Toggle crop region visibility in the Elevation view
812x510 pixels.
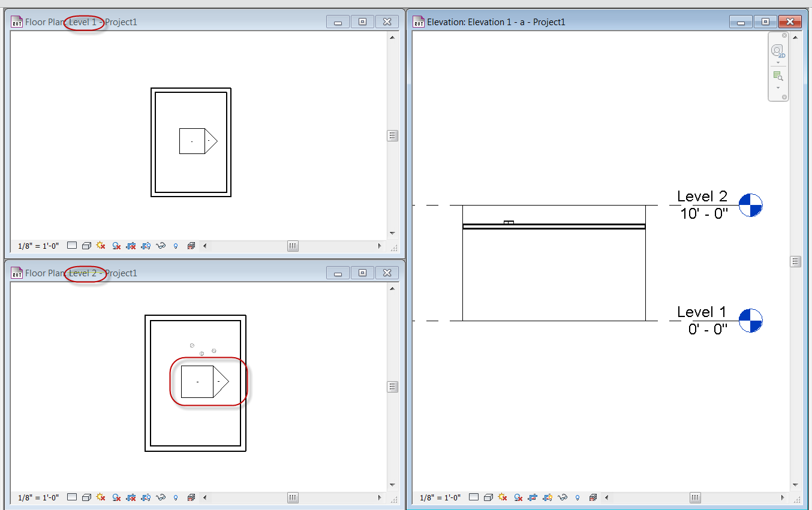click(546, 497)
